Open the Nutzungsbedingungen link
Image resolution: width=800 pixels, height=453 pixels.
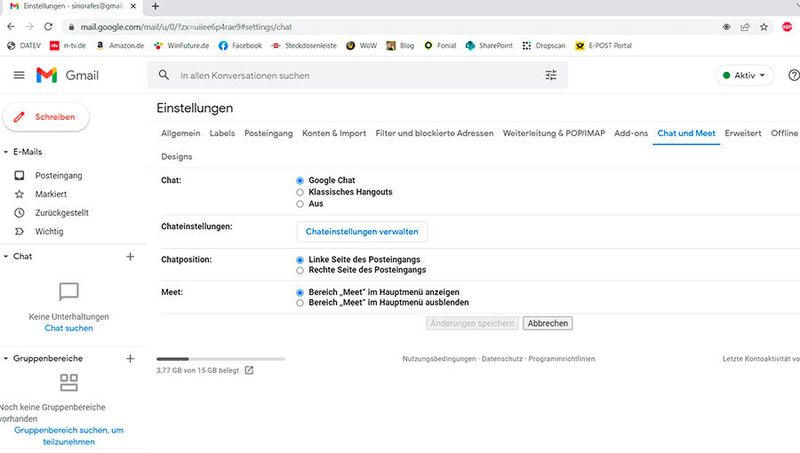439,359
